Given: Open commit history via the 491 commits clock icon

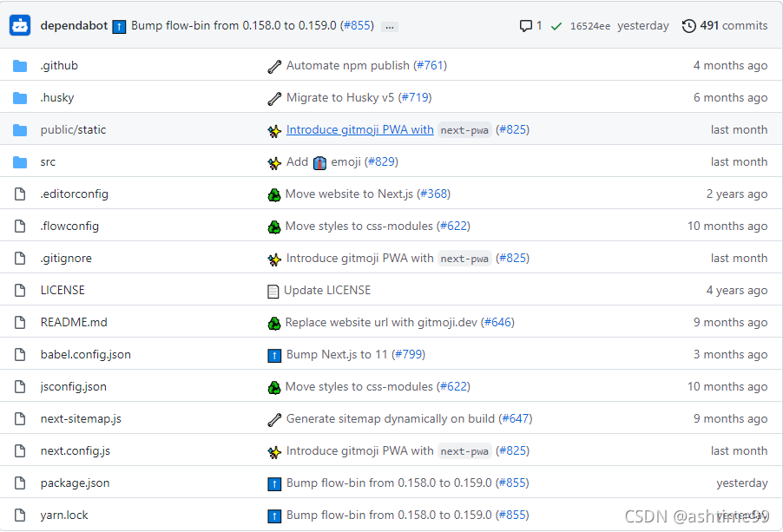Looking at the screenshot, I should 688,25.
